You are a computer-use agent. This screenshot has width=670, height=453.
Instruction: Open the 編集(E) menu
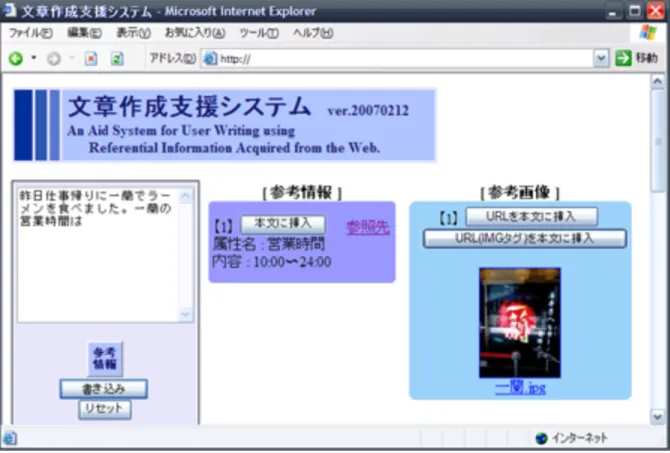(84, 33)
